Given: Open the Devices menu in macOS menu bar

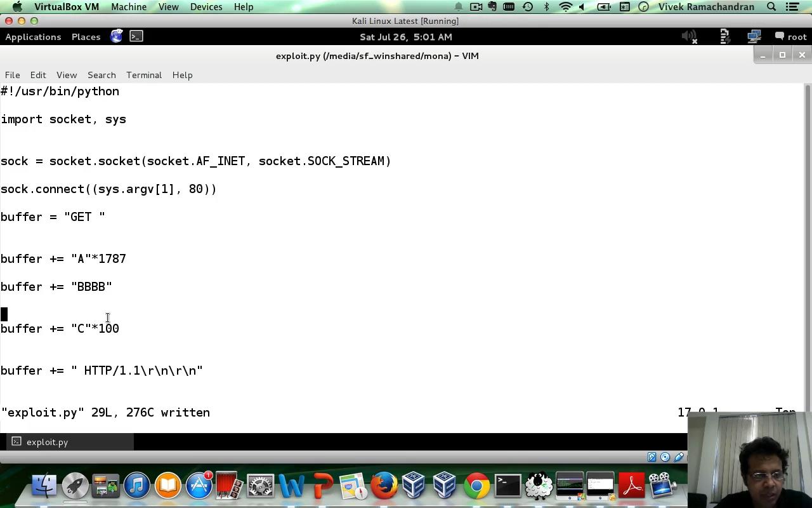Looking at the screenshot, I should tap(206, 7).
